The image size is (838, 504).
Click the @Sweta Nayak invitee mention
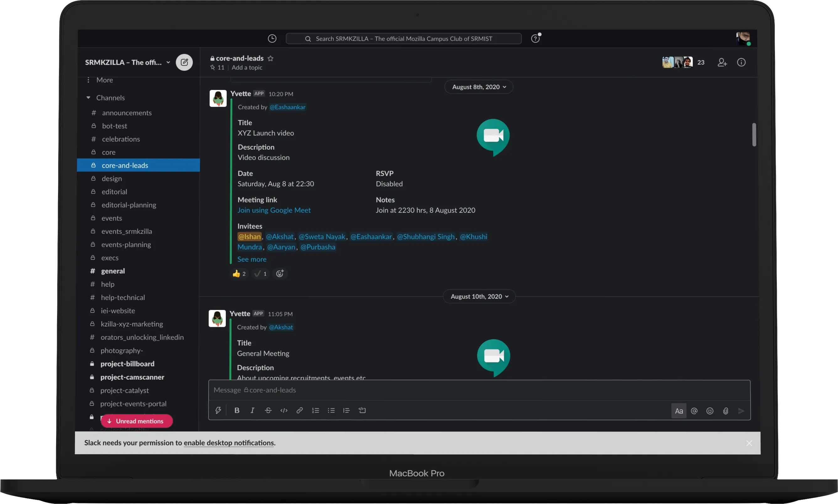tap(322, 237)
